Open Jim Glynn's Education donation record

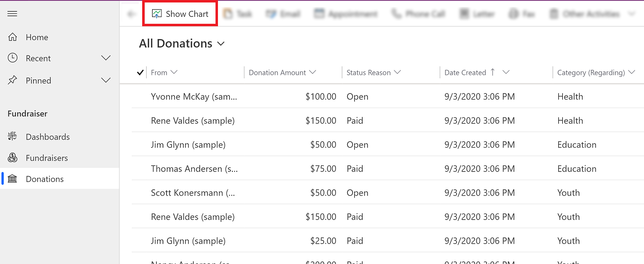188,145
